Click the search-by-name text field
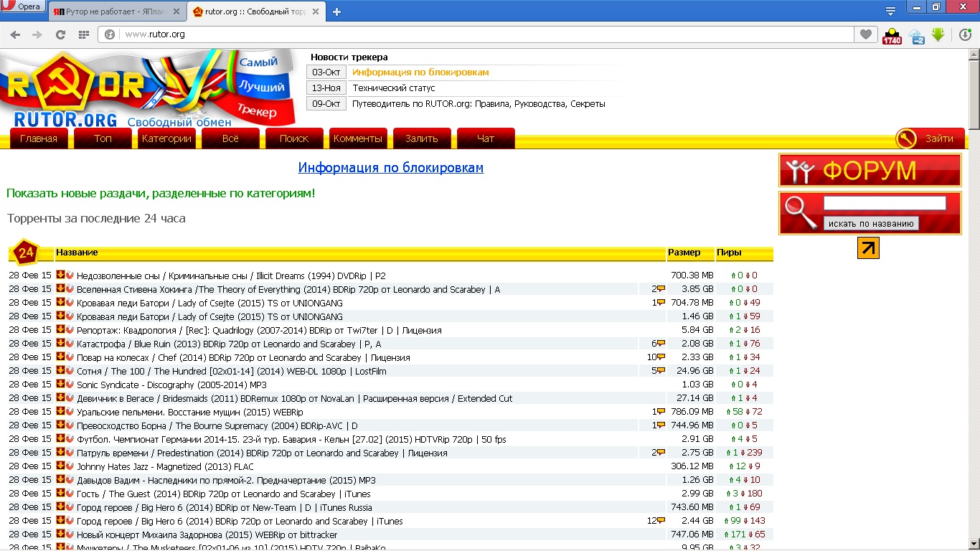 click(x=885, y=203)
